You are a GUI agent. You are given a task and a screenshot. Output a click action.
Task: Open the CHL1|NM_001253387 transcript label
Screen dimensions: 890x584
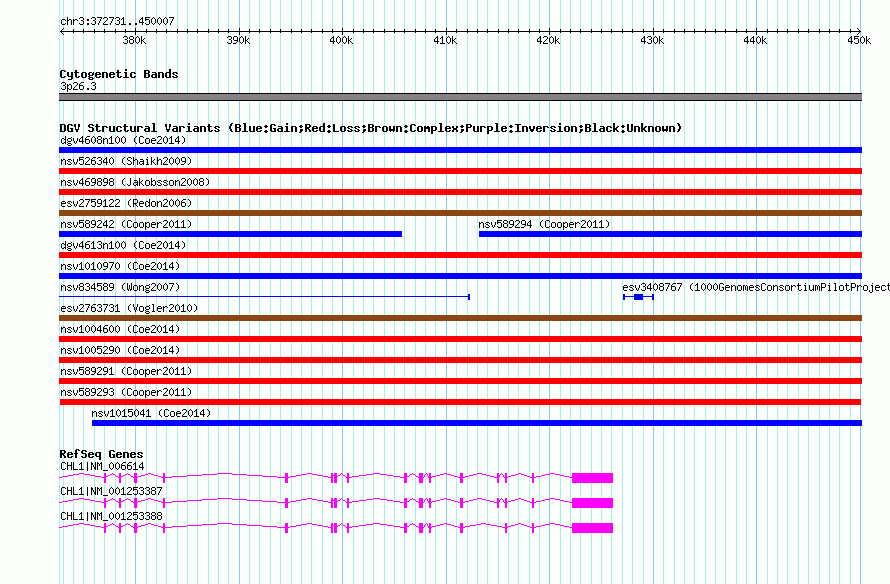(111, 491)
